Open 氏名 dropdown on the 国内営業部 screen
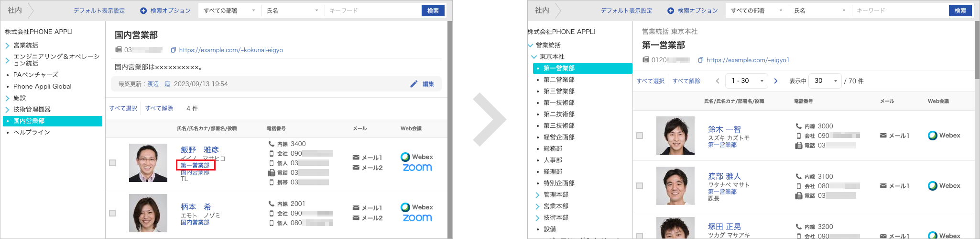 (293, 11)
